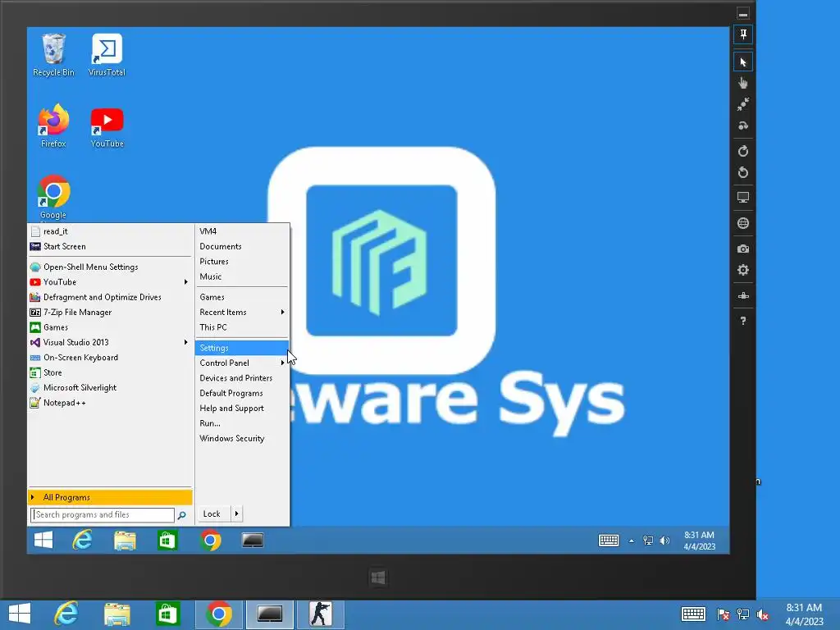Expand Visual Studio 2013 submenu arrow
The width and height of the screenshot is (840, 630).
186,342
